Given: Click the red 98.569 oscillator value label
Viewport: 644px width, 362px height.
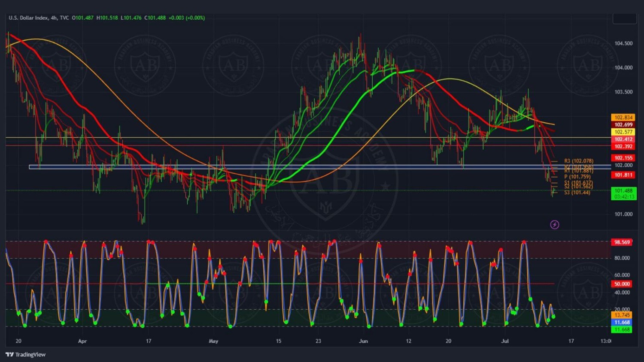Looking at the screenshot, I should (622, 242).
